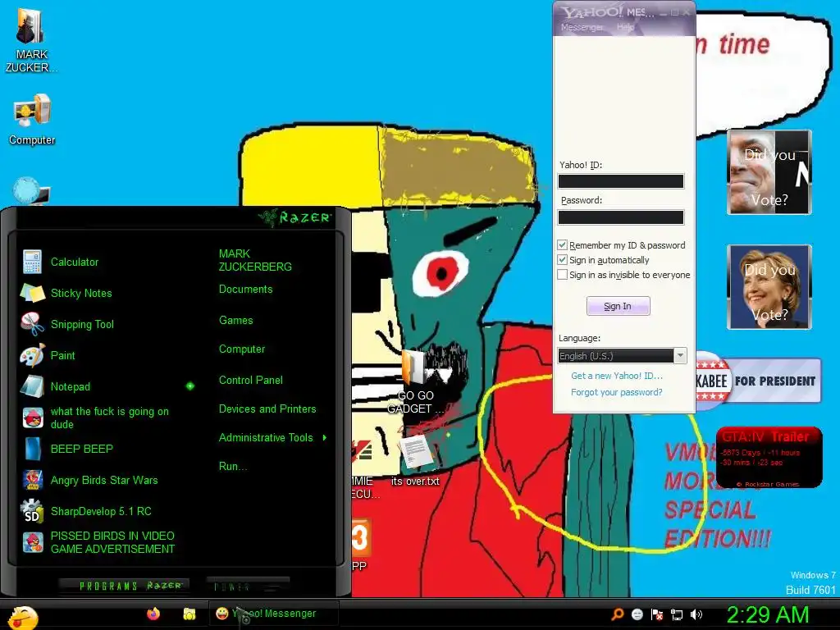Open the 2:29 AM taskbar clock
The width and height of the screenshot is (840, 630).
point(768,614)
